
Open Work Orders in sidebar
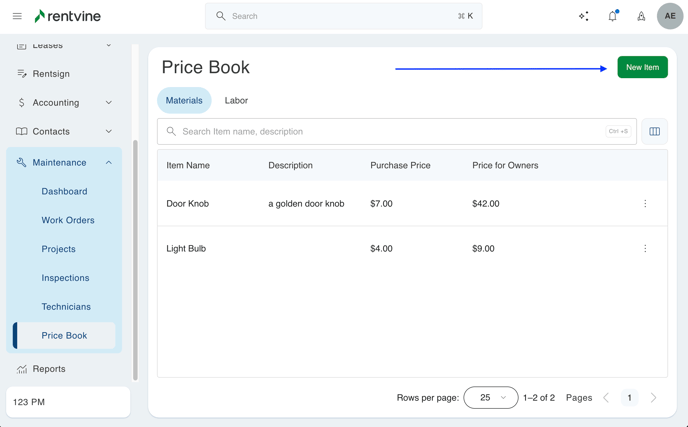[x=68, y=220]
